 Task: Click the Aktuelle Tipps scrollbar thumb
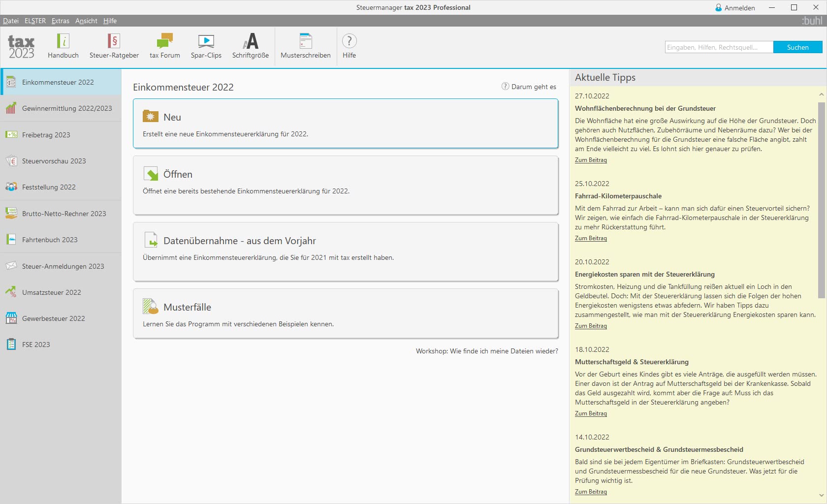pyautogui.click(x=821, y=200)
